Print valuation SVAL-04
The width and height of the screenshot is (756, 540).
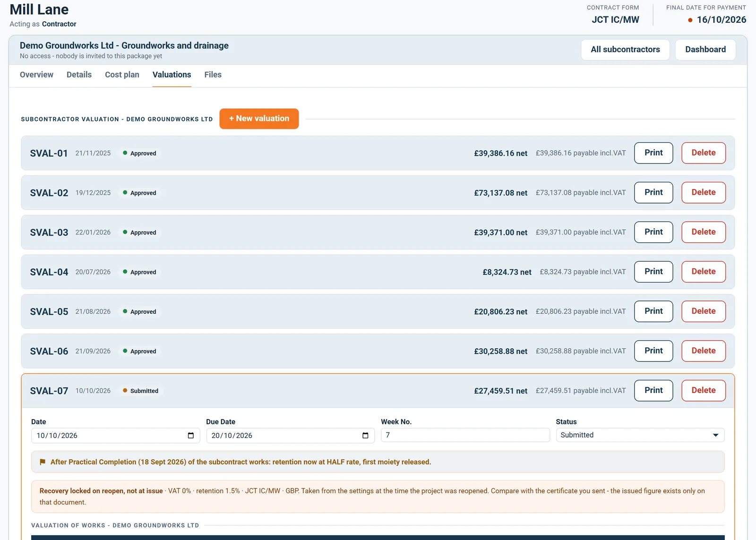(x=653, y=272)
